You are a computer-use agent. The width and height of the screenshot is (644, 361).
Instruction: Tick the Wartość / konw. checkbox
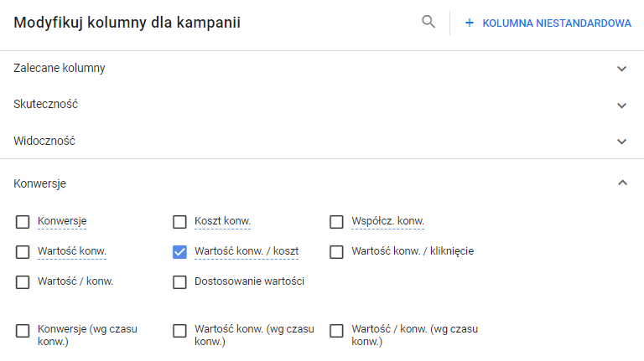pos(23,282)
